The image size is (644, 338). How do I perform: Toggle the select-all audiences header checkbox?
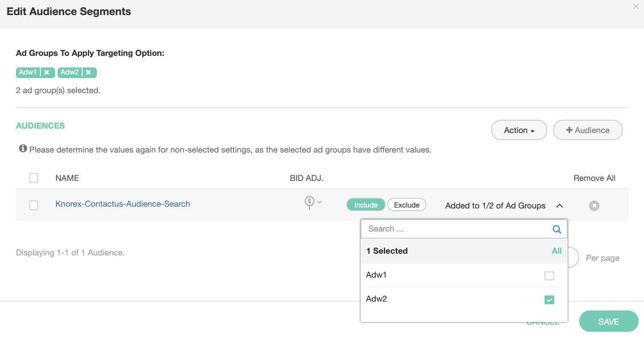[x=34, y=178]
